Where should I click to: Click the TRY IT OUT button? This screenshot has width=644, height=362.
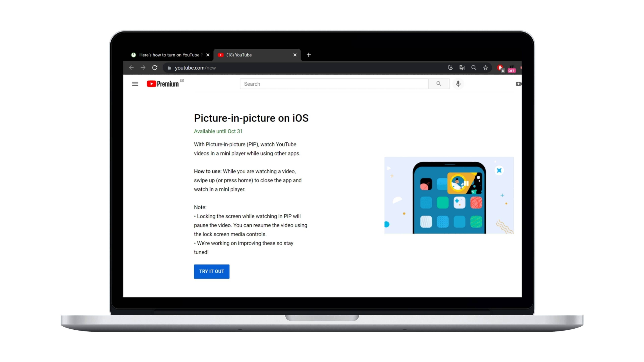pos(211,271)
